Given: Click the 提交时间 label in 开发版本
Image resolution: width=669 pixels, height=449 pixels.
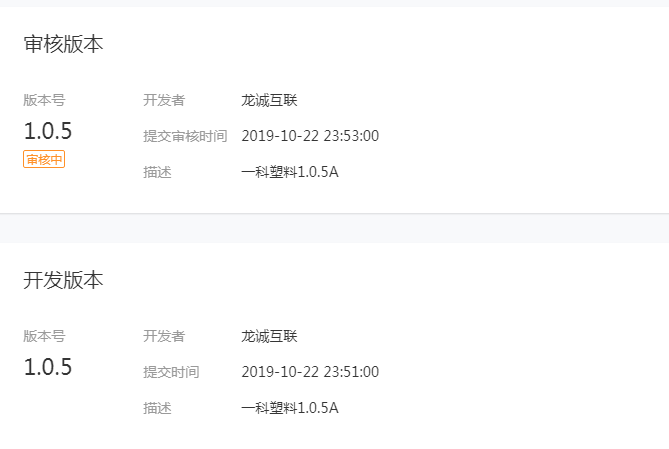Looking at the screenshot, I should (171, 372).
